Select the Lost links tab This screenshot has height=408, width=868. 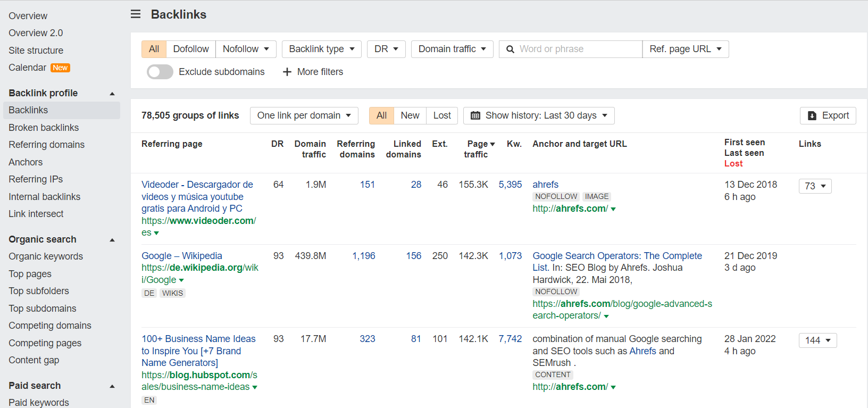(x=442, y=115)
